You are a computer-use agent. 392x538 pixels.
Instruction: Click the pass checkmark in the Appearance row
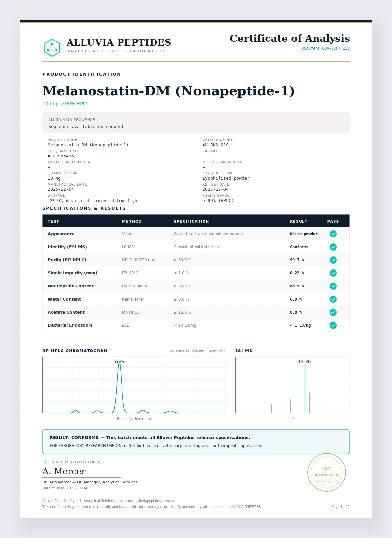click(333, 234)
